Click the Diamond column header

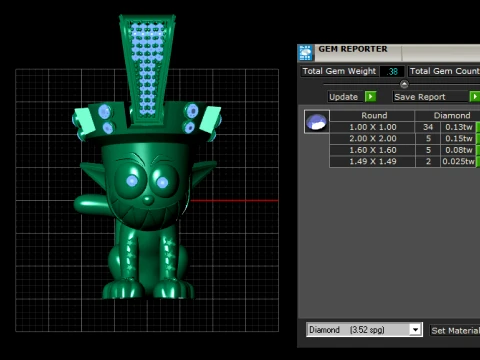click(448, 116)
